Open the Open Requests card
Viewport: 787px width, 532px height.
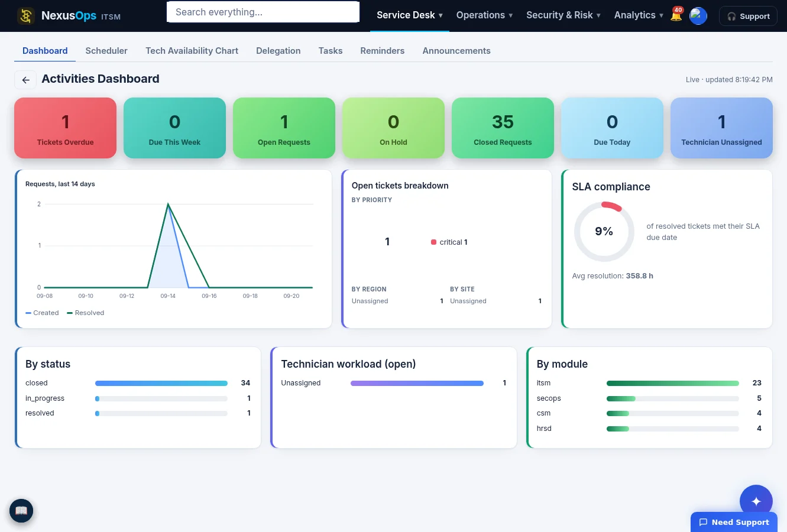pos(284,128)
